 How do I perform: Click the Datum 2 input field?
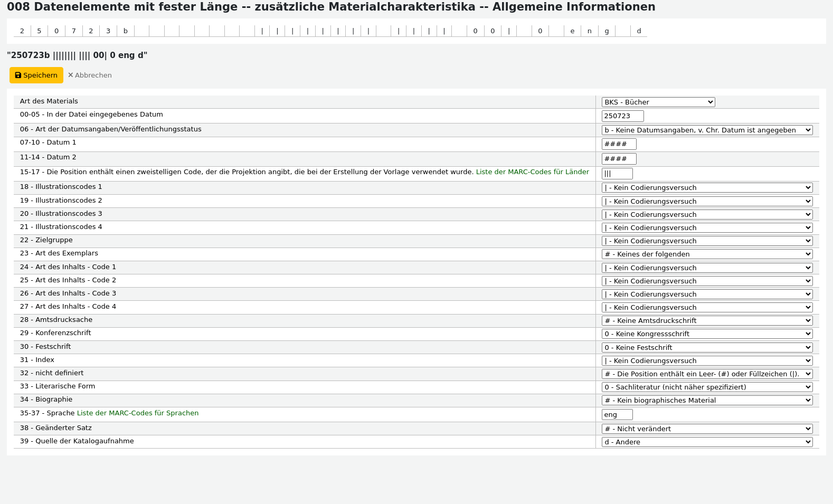pos(619,159)
